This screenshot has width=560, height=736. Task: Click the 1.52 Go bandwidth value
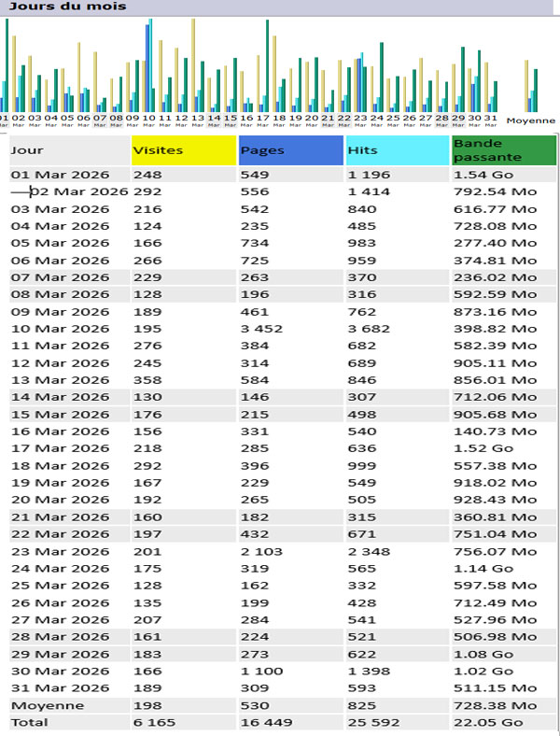483,448
